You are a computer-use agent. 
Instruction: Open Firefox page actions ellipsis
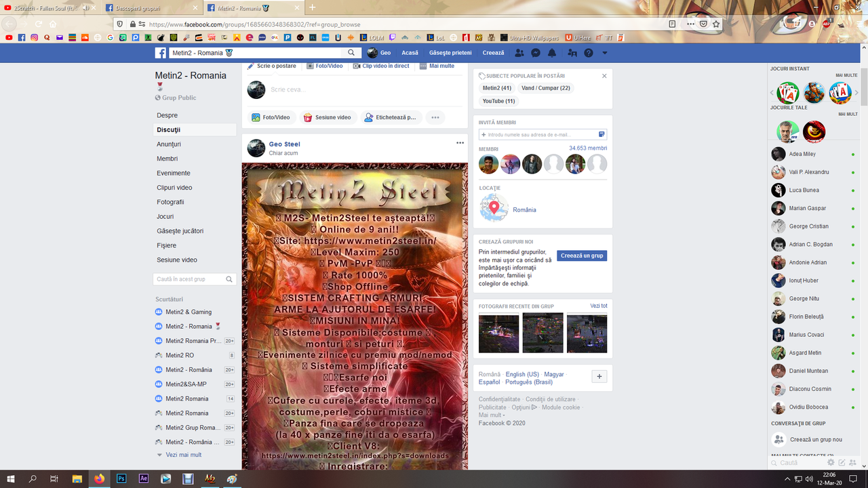[x=690, y=24]
